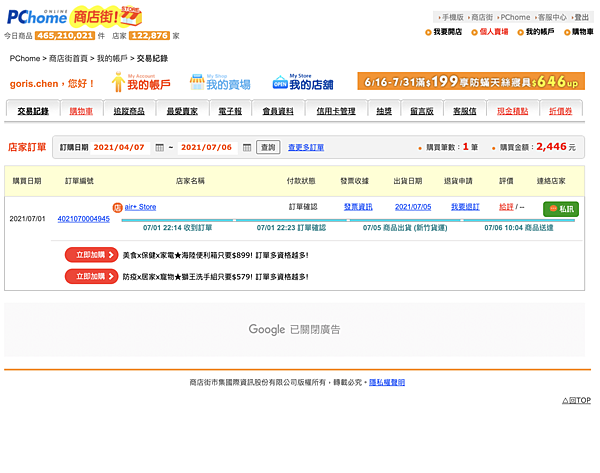Click the 個人賣場 link
This screenshot has height=473, width=600.
point(494,32)
